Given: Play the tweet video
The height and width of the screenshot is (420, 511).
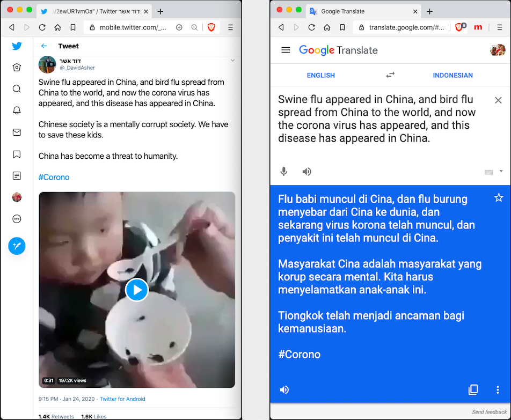Looking at the screenshot, I should pyautogui.click(x=137, y=290).
